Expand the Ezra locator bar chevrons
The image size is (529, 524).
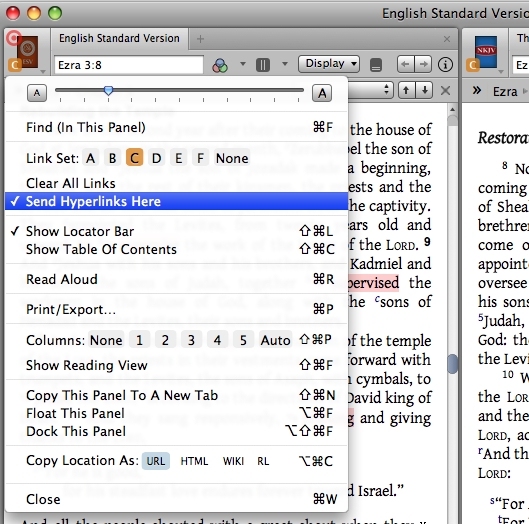coord(476,90)
